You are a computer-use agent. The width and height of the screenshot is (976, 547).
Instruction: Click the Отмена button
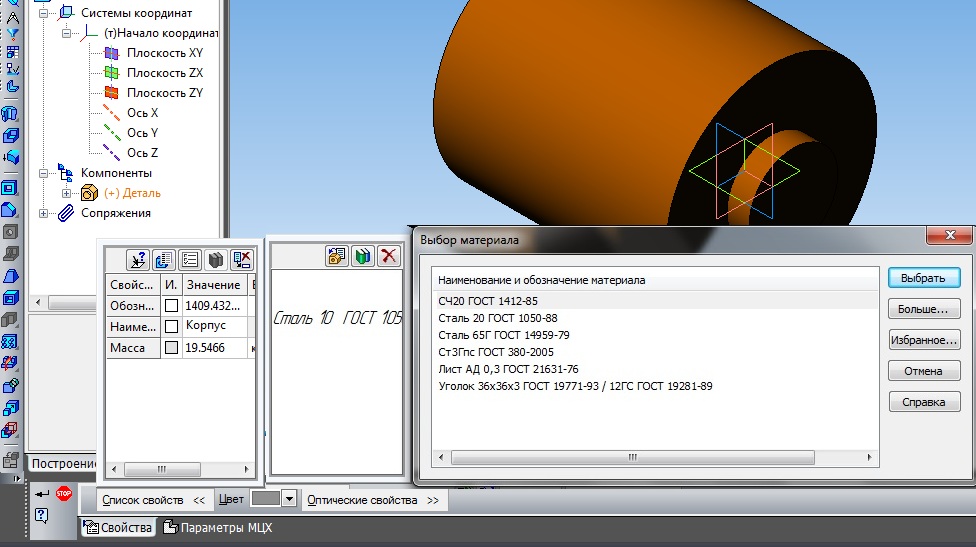[x=924, y=371]
